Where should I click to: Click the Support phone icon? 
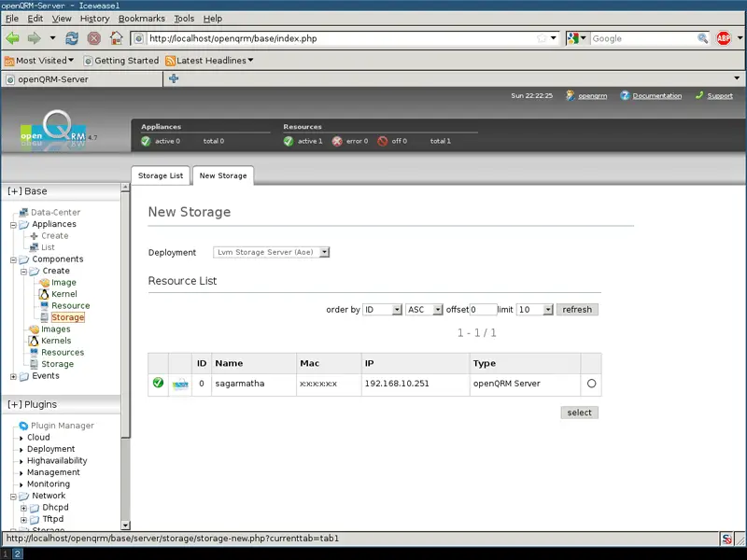click(x=698, y=95)
